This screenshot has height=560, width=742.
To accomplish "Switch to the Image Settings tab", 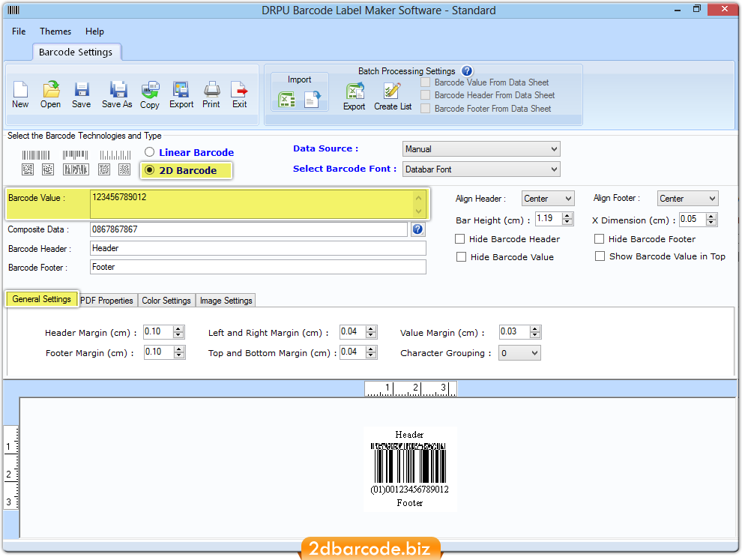I will (x=226, y=301).
